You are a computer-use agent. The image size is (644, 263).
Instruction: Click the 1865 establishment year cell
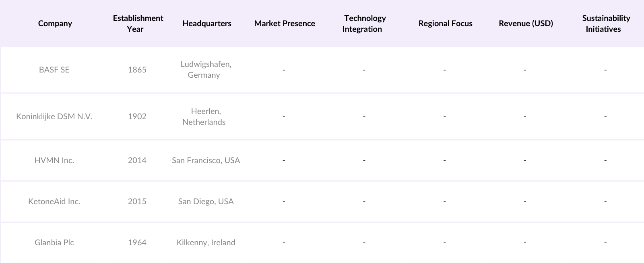coord(137,70)
